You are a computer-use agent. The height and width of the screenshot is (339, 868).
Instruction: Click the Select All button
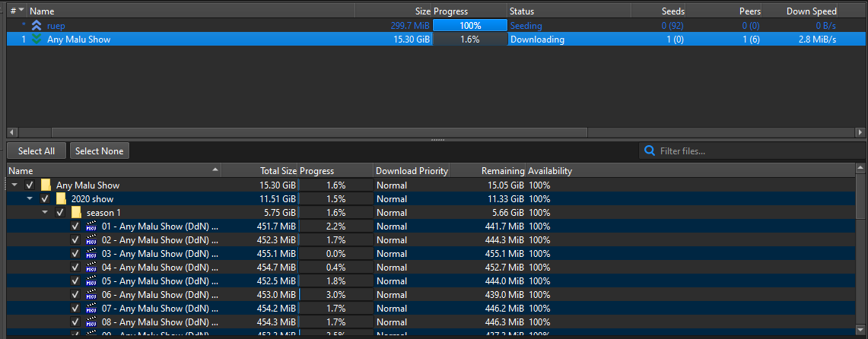37,151
